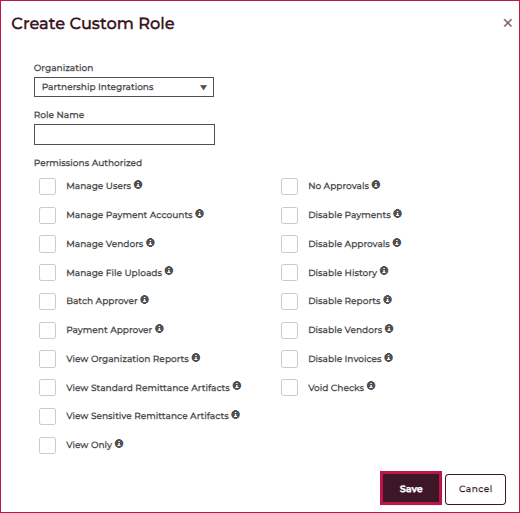Image resolution: width=520 pixels, height=513 pixels.
Task: Click the Batch Approver info icon
Action: pos(144,299)
